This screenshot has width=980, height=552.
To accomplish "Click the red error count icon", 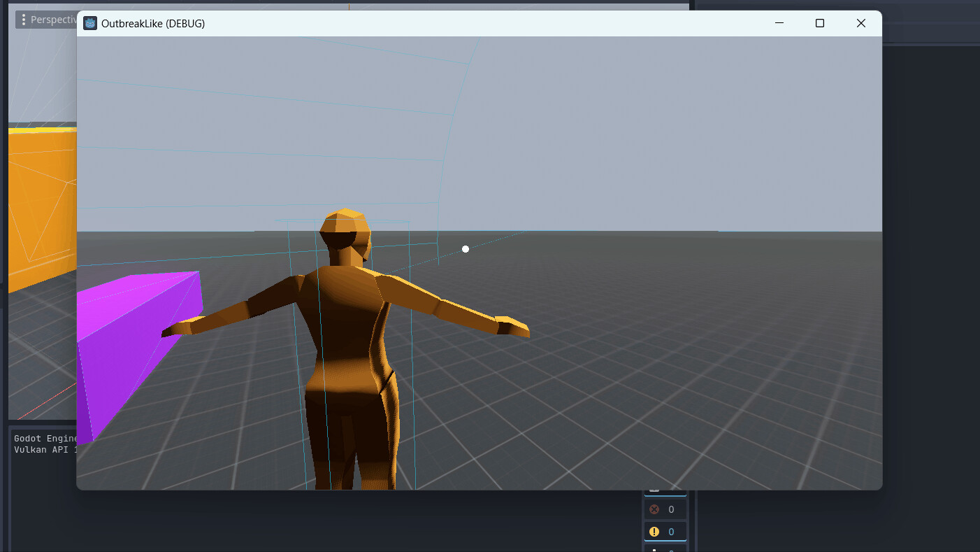I will pyautogui.click(x=654, y=509).
